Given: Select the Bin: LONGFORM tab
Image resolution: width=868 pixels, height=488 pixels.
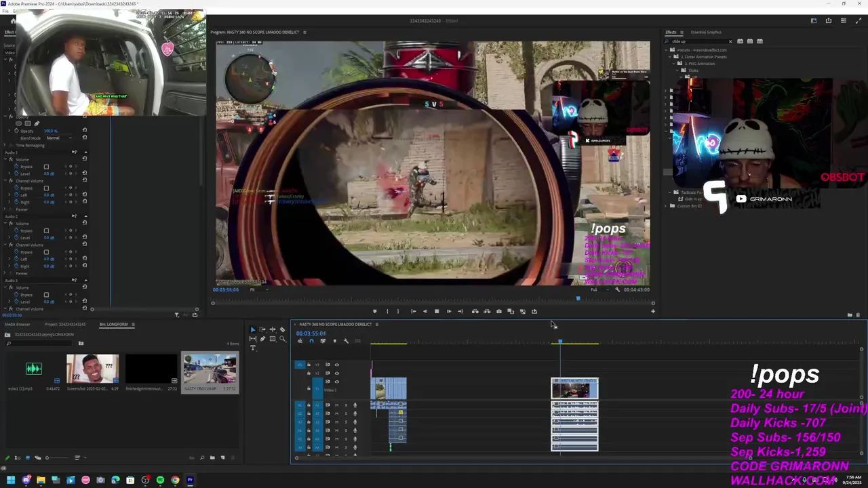Looking at the screenshot, I should click(113, 324).
